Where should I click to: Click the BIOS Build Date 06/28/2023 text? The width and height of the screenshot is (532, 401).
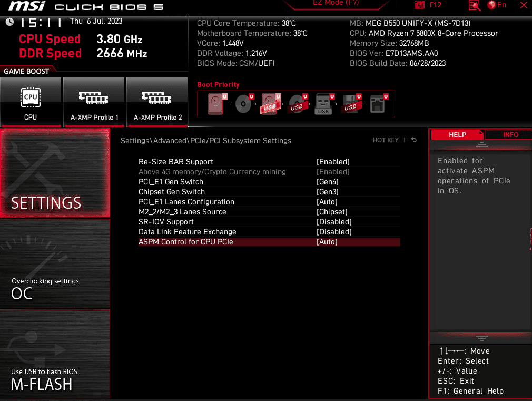398,63
